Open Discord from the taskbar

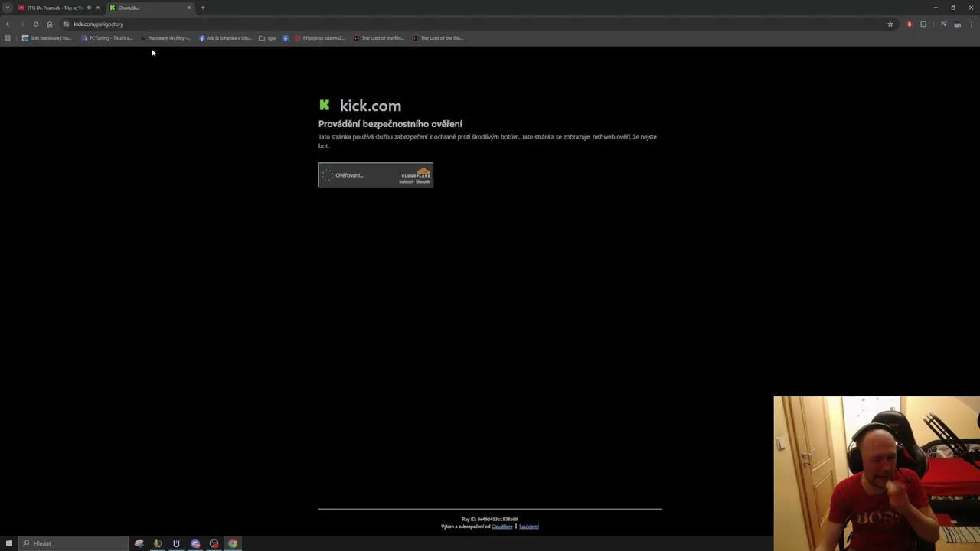click(x=195, y=543)
